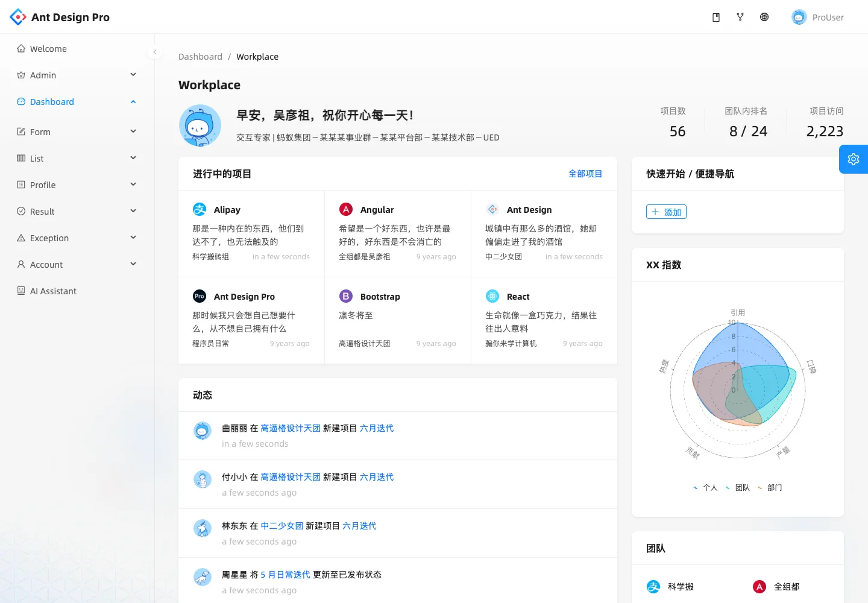Click the large user greeting avatar

(x=200, y=125)
